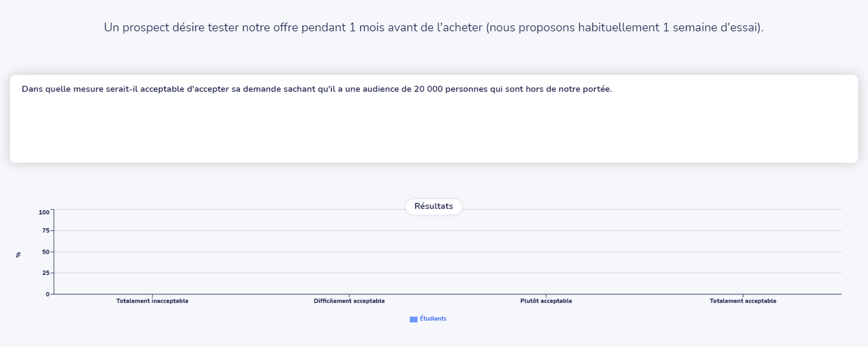Select the Totalement acceptable axis label
868x347 pixels.
pyautogui.click(x=743, y=301)
